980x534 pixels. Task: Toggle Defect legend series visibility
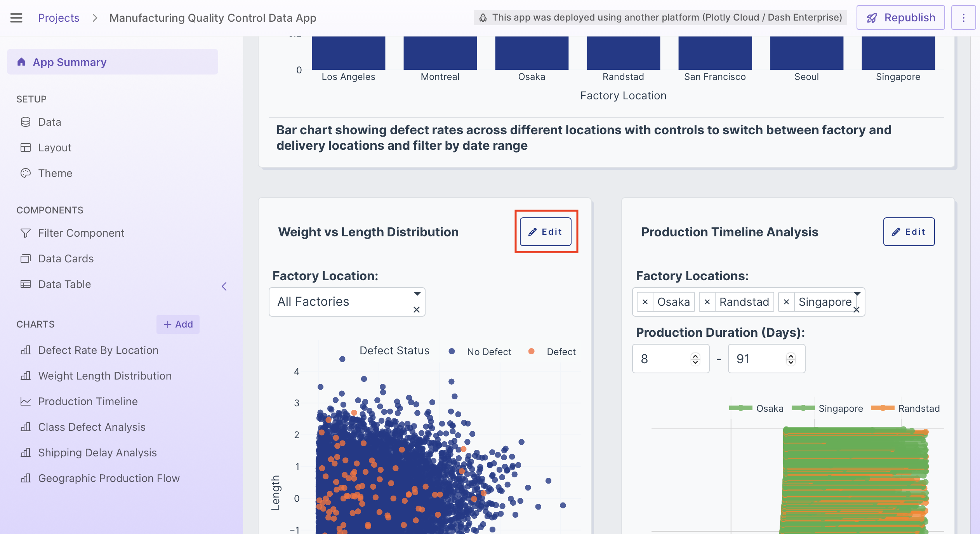coord(561,352)
